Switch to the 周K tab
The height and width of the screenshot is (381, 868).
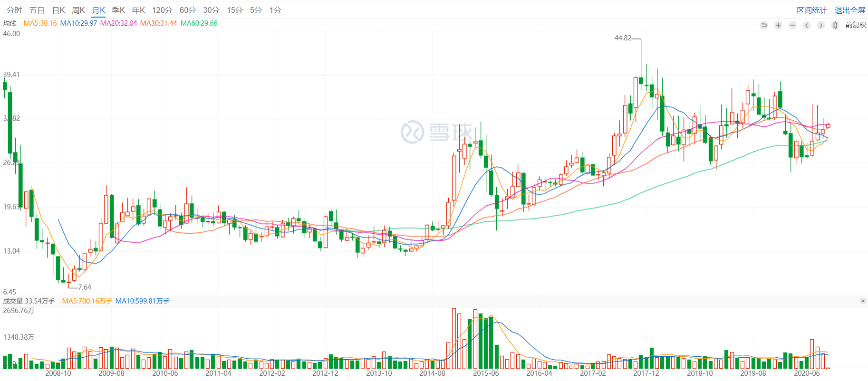[x=78, y=10]
